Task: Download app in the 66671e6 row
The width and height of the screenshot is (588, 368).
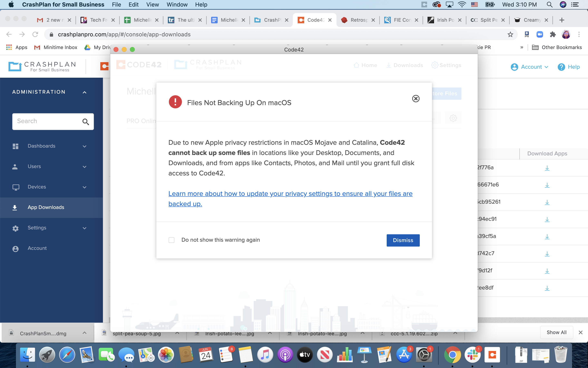Action: point(547,185)
